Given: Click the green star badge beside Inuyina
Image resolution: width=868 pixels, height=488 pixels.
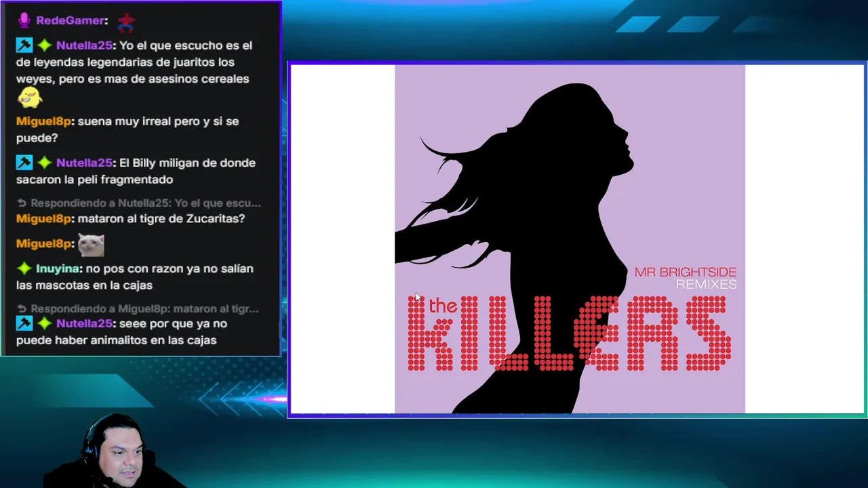Looking at the screenshot, I should (24, 268).
